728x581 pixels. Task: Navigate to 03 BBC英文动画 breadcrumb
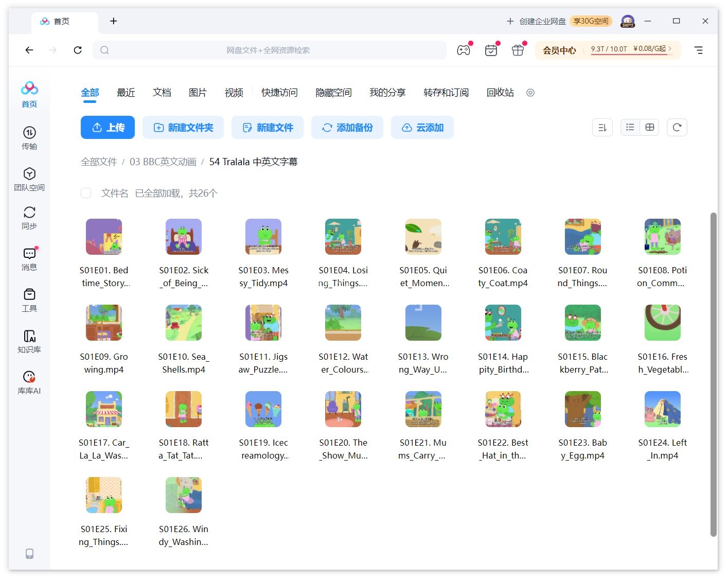point(163,162)
